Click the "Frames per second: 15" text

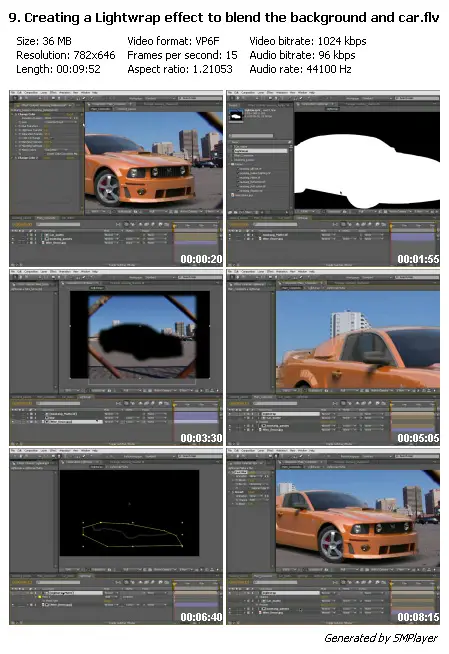[182, 55]
